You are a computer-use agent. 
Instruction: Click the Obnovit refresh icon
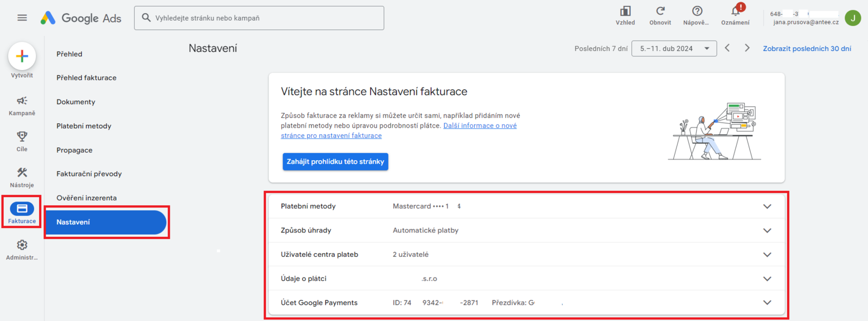[x=660, y=11]
